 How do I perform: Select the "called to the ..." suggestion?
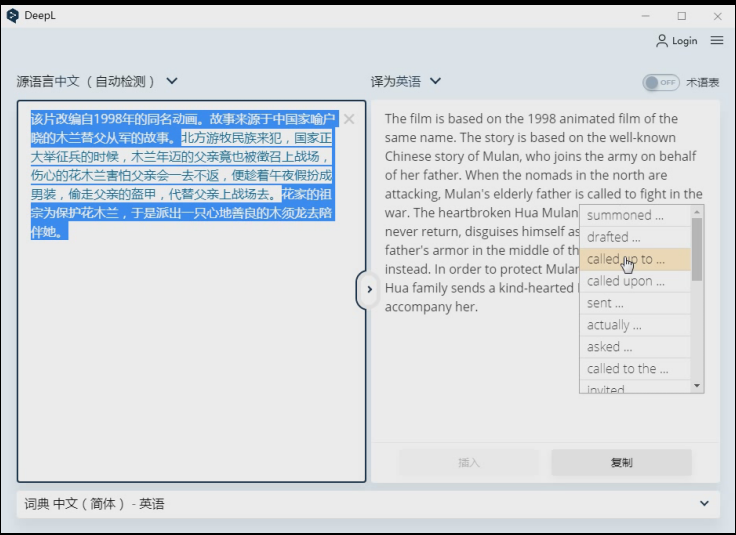[x=635, y=369]
